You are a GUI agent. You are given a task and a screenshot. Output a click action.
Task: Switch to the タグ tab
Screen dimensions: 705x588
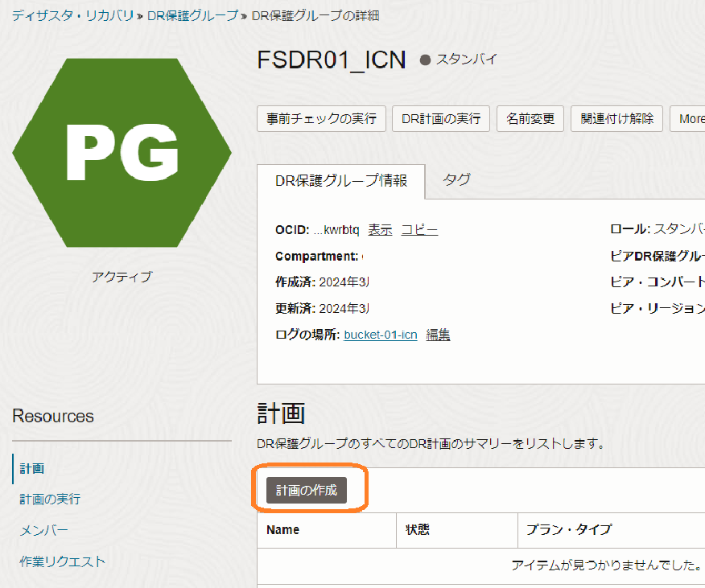point(457,181)
